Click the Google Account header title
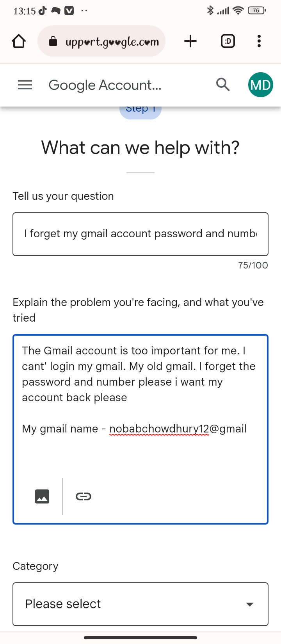The width and height of the screenshot is (281, 644). (105, 85)
